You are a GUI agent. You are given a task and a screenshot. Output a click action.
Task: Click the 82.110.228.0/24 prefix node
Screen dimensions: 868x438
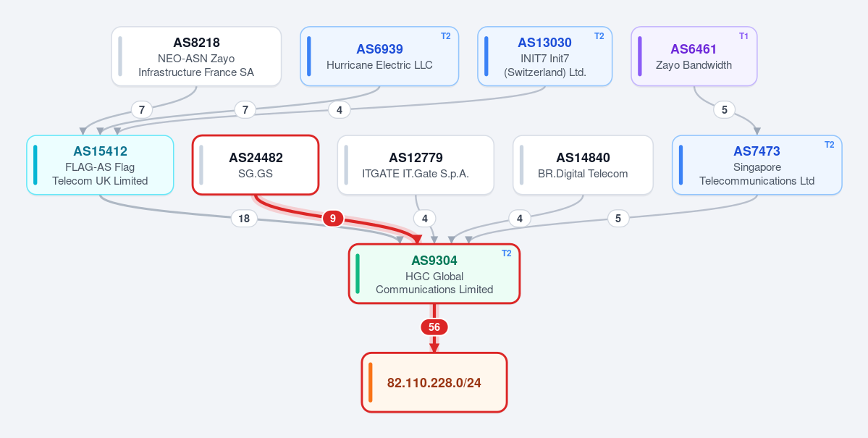click(434, 382)
